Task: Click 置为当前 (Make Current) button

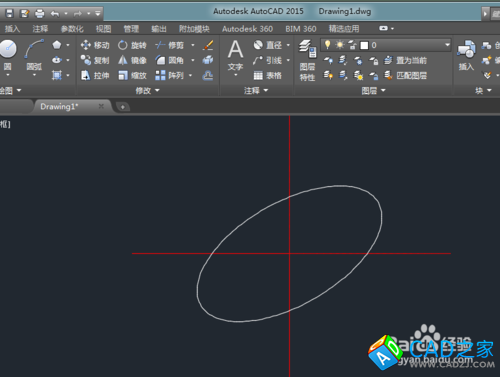Action: tap(405, 60)
